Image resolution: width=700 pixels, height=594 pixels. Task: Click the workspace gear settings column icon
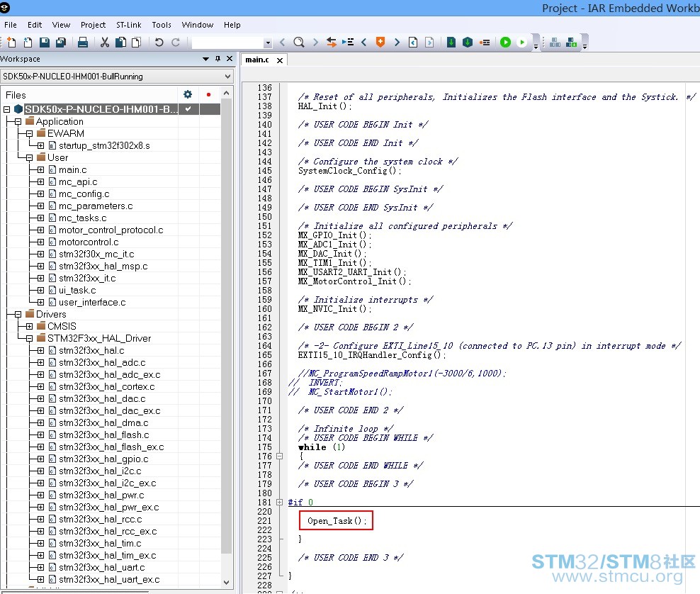click(188, 95)
